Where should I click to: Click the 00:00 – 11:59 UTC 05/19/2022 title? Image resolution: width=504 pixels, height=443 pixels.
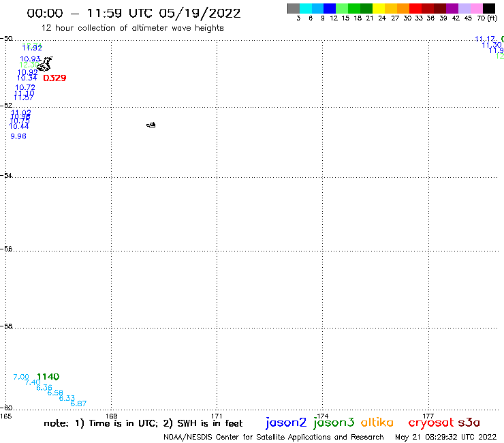pyautogui.click(x=133, y=13)
